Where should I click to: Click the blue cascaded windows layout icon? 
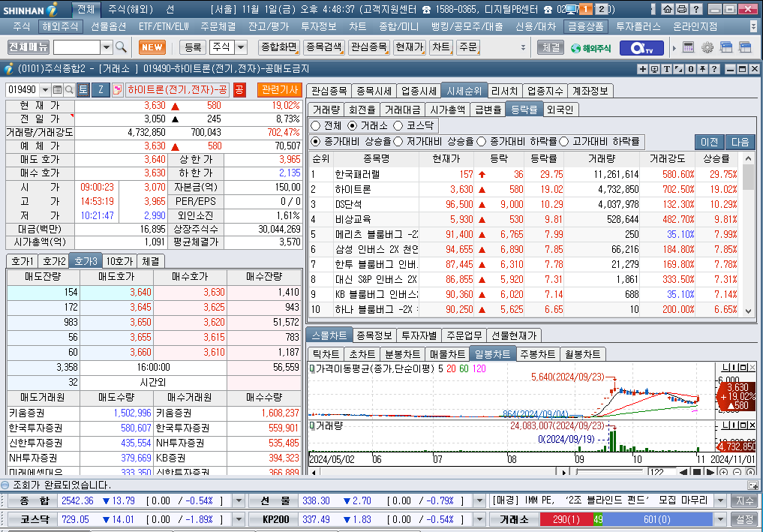coord(726,47)
